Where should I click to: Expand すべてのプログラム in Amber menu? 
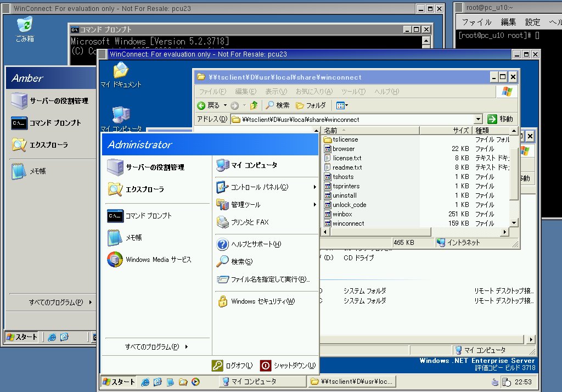60,302
